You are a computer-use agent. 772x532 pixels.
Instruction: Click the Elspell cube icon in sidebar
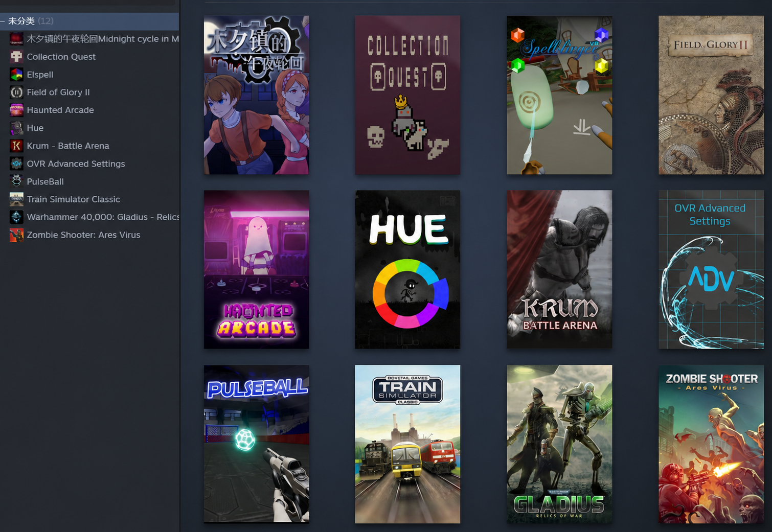click(x=16, y=75)
